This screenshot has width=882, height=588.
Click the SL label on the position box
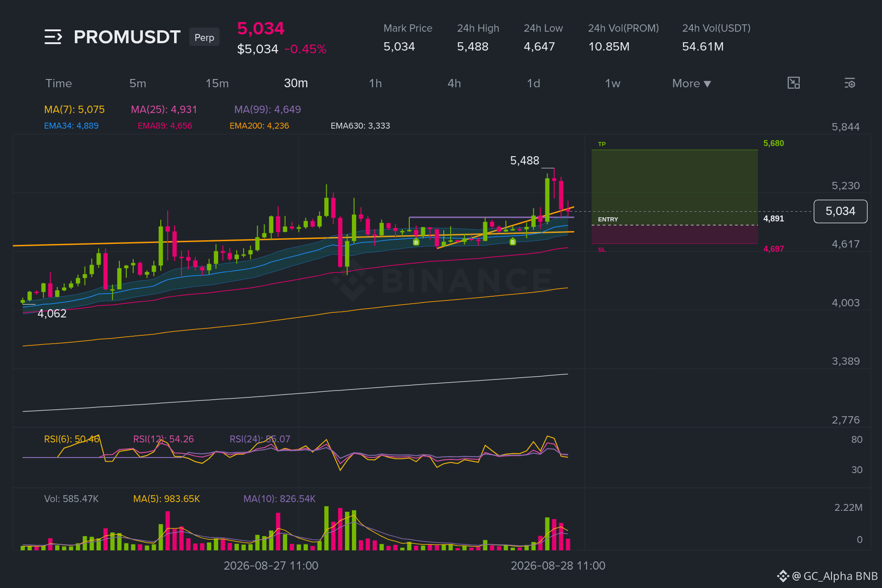(x=602, y=250)
